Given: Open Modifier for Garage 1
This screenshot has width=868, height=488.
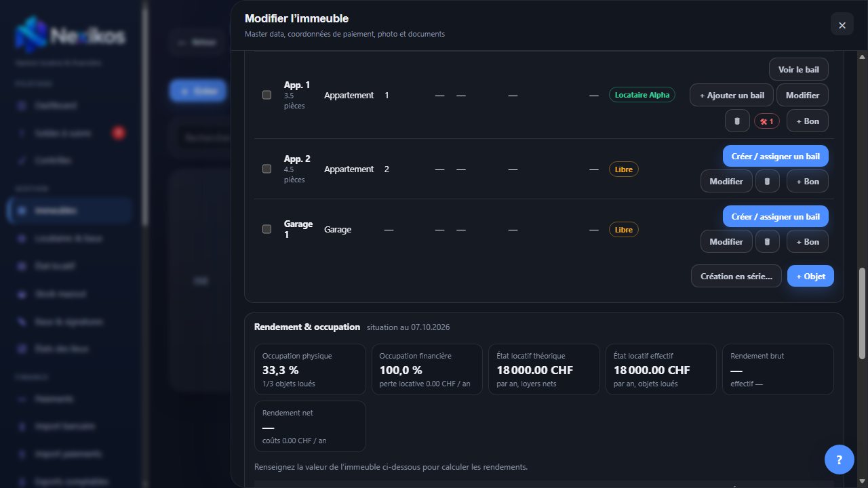Looking at the screenshot, I should (726, 241).
